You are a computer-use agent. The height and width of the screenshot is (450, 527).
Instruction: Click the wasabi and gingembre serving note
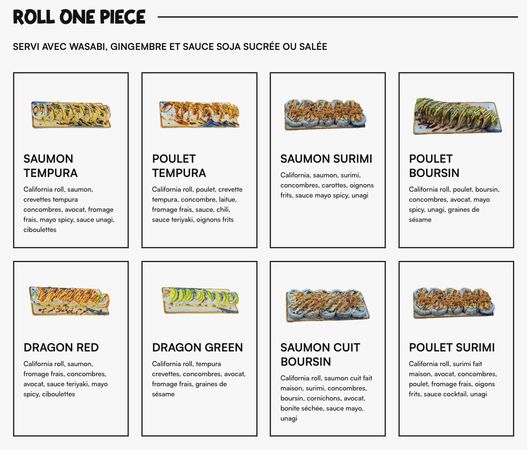(170, 46)
